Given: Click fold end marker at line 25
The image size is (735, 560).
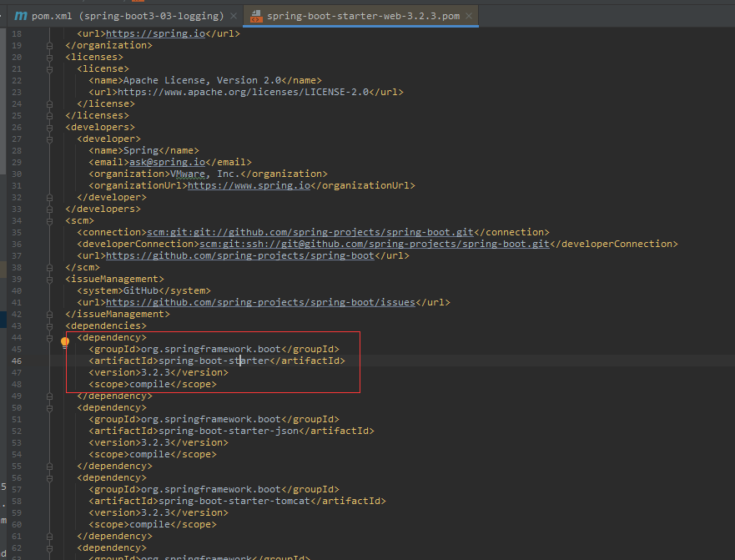Looking at the screenshot, I should click(x=49, y=116).
